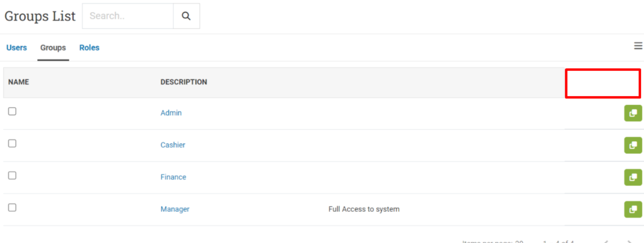The height and width of the screenshot is (243, 644).
Task: Click the NAME column header
Action: click(19, 82)
